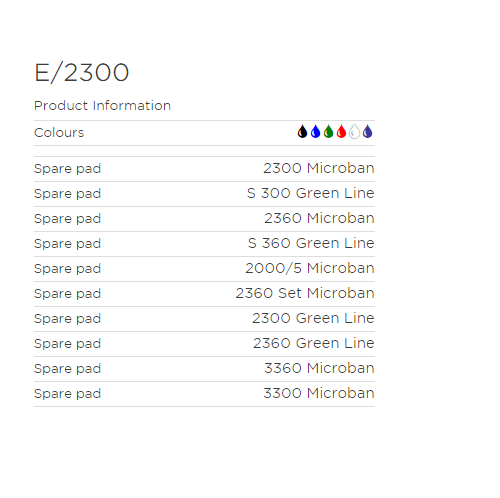Image resolution: width=500 pixels, height=498 pixels.
Task: Open the 2000/5 Microban spare pad
Action: (x=310, y=268)
